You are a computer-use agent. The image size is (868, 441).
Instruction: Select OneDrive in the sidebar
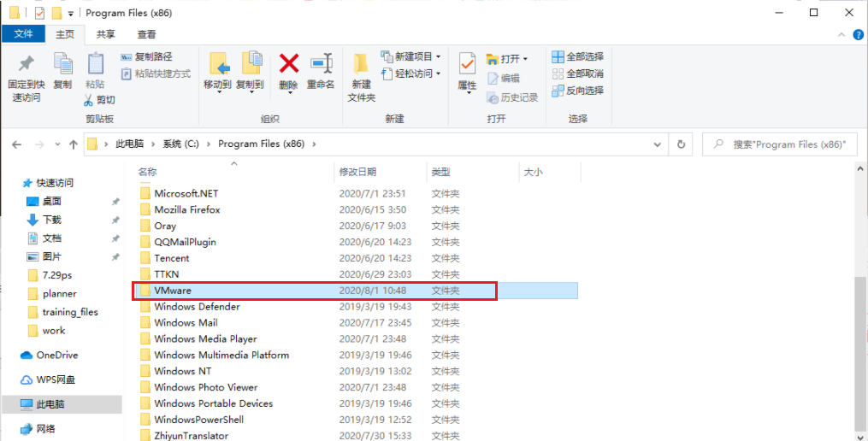50,356
